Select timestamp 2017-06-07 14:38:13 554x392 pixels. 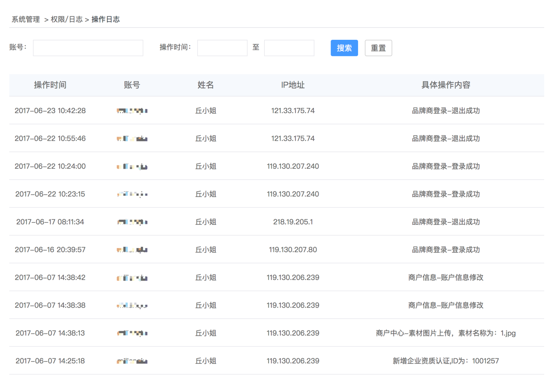pos(50,333)
